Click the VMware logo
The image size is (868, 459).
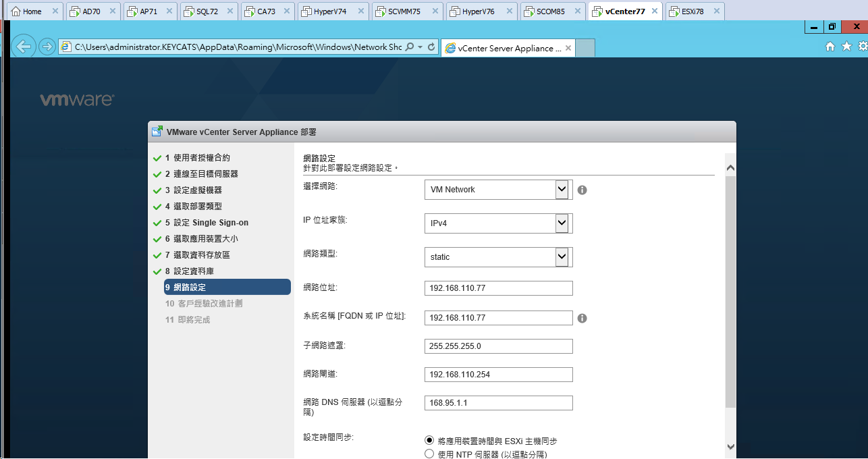(x=77, y=100)
